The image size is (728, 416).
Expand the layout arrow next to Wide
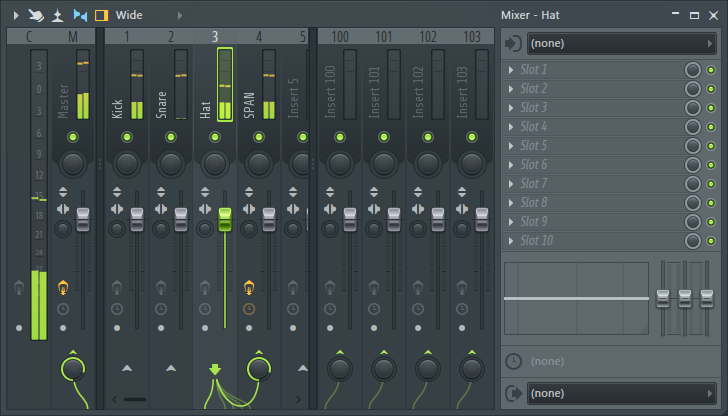[180, 15]
